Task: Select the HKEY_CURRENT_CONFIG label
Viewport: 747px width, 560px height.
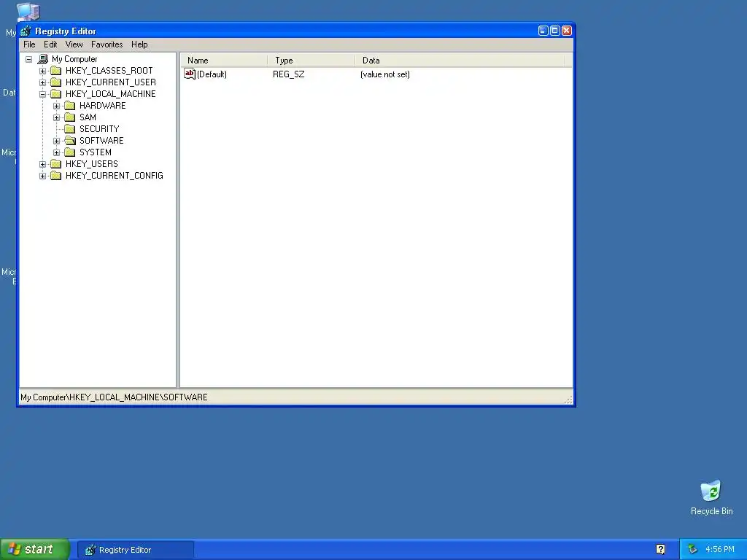Action: [115, 176]
